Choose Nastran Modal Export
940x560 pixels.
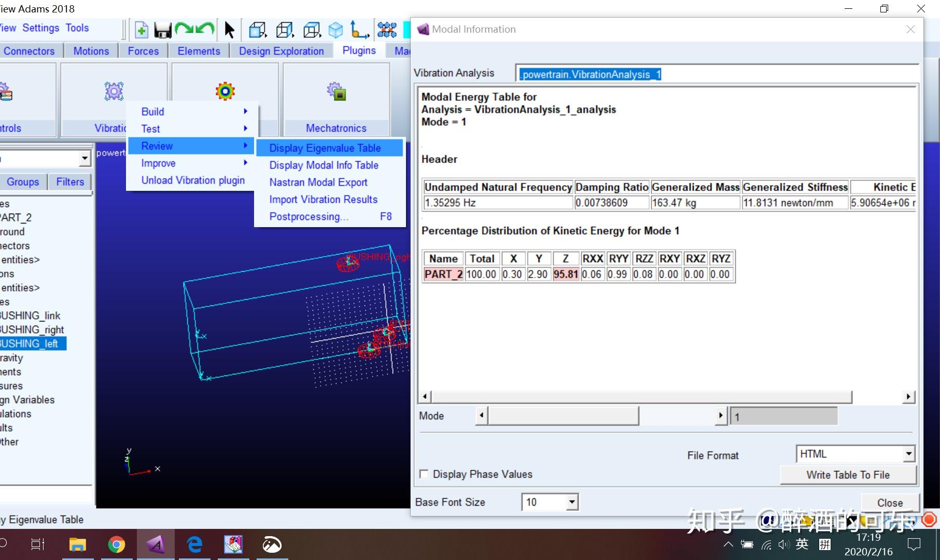[330, 182]
